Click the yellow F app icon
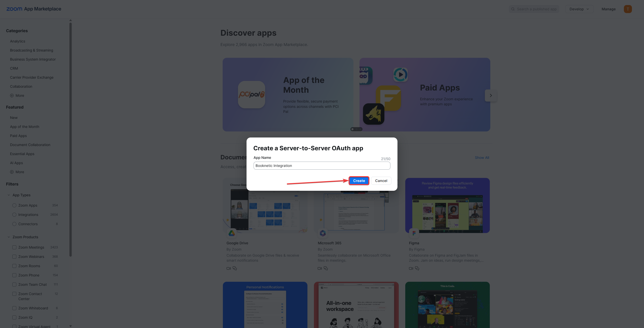Screen dimensions: 644x328 pyautogui.click(x=388, y=98)
